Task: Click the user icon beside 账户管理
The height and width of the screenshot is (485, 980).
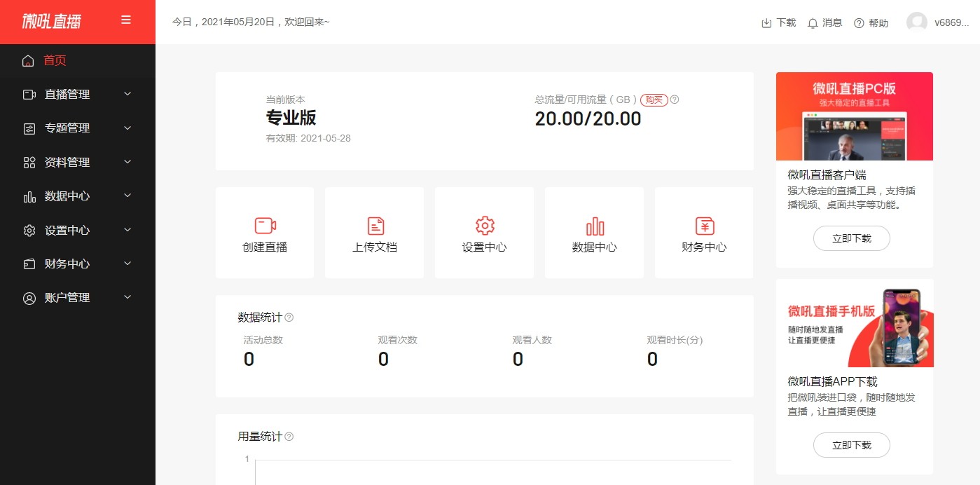Action: [x=29, y=298]
